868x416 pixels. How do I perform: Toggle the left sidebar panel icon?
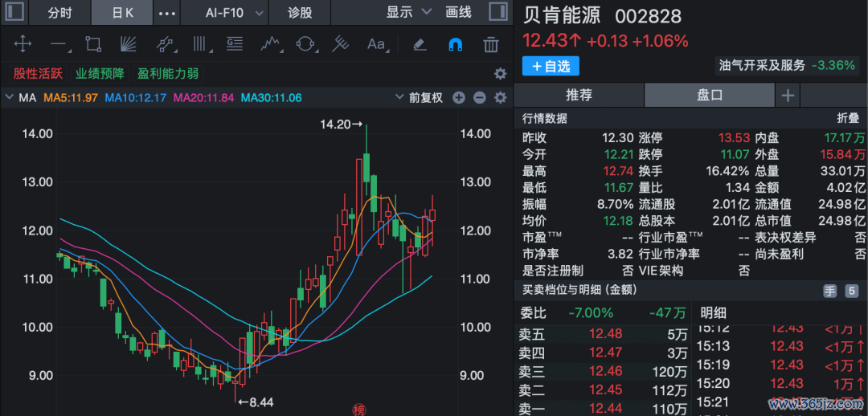pyautogui.click(x=15, y=12)
